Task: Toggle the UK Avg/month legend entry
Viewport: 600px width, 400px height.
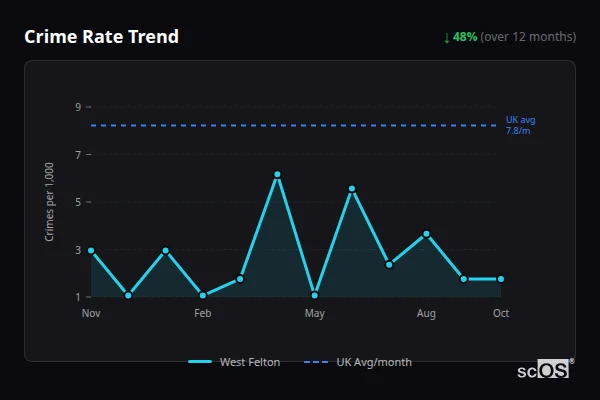Action: pyautogui.click(x=358, y=362)
